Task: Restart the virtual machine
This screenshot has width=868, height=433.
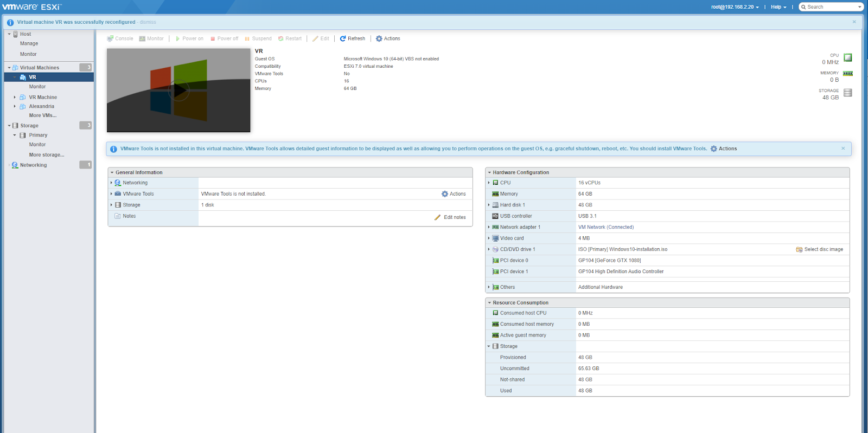Action: tap(290, 38)
